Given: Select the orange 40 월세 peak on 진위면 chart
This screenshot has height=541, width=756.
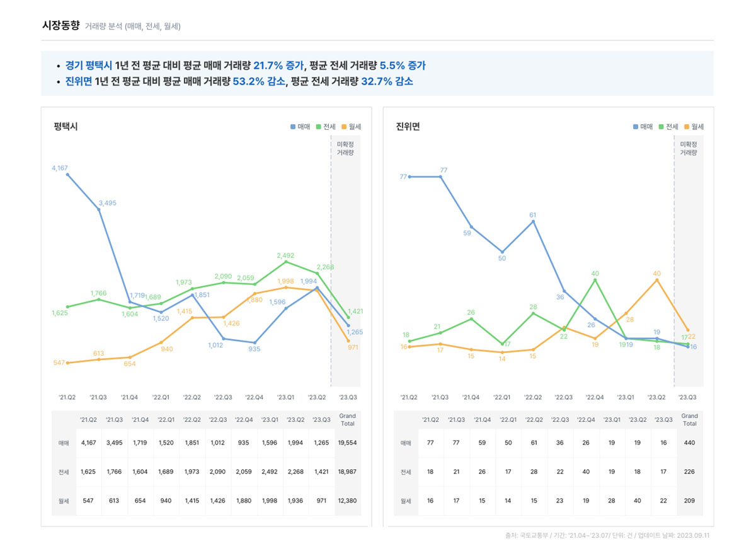Looking at the screenshot, I should 657,279.
